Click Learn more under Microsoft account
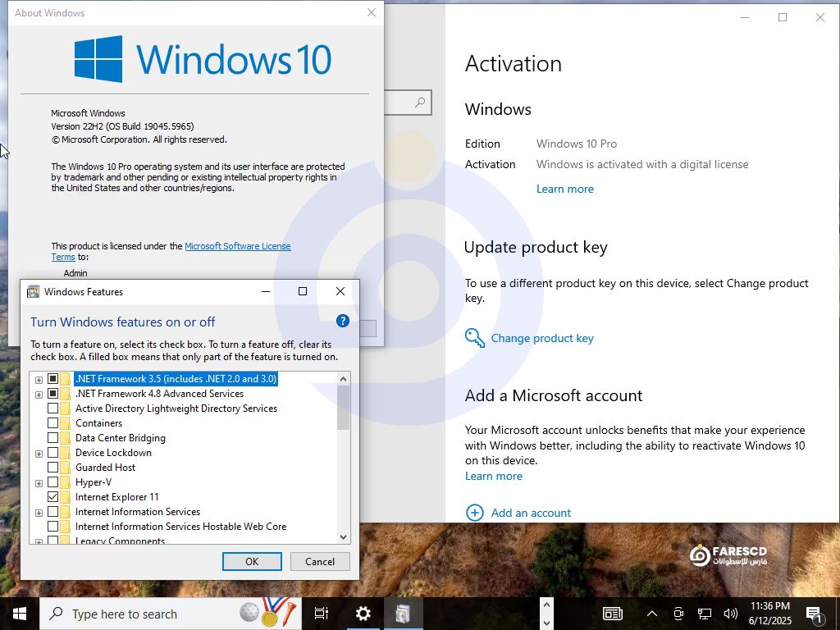This screenshot has width=840, height=630. (x=493, y=476)
